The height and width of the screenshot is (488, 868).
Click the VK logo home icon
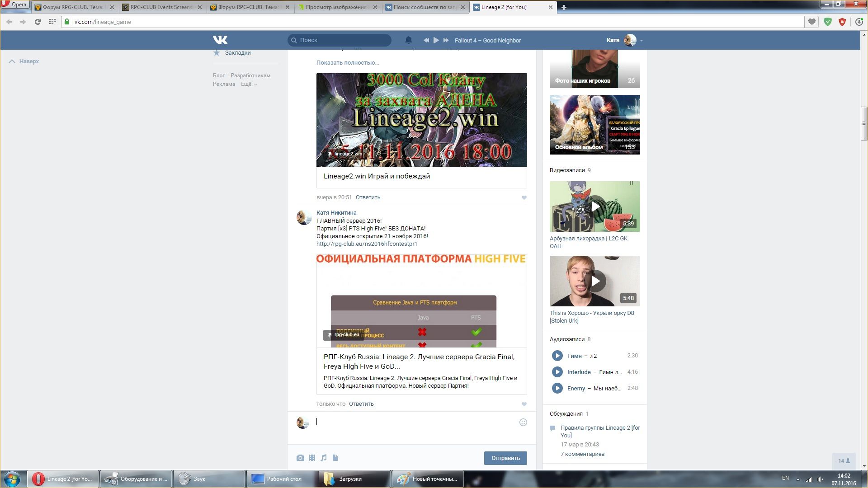220,40
